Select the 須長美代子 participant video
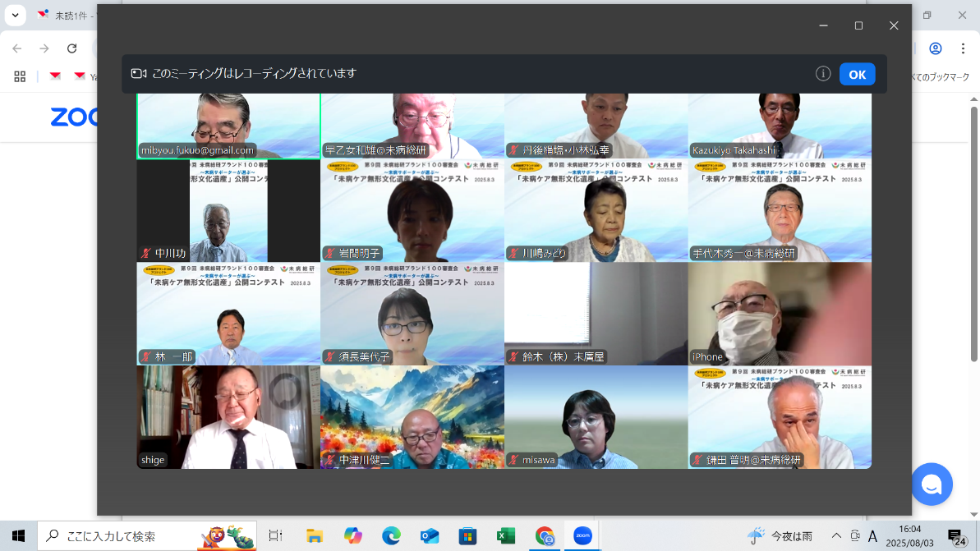 [412, 314]
